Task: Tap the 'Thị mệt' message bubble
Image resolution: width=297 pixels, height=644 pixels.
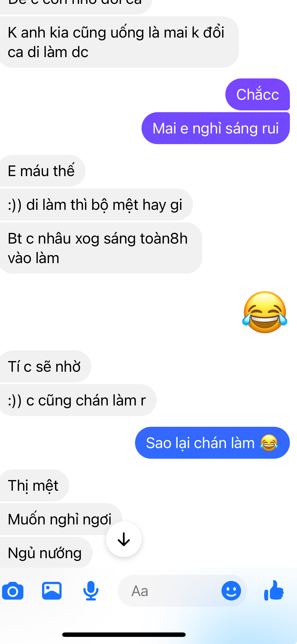Action: click(x=34, y=485)
